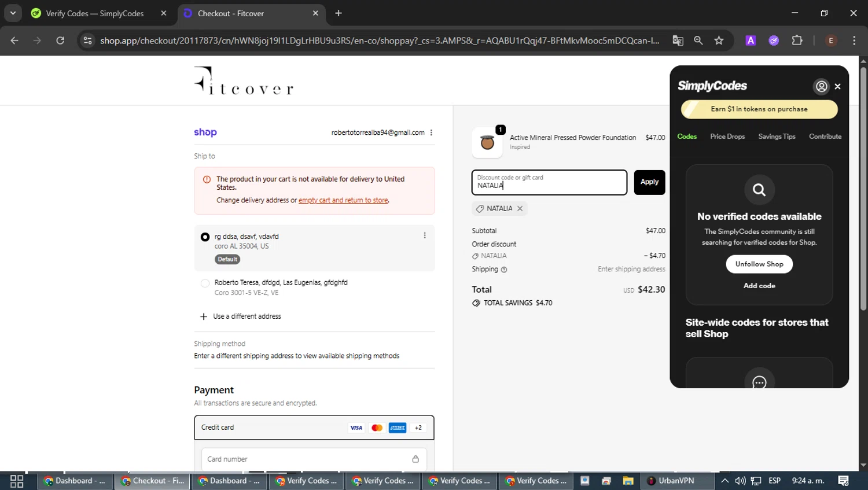Screen dimensions: 868x490
Task: Click the search magnifier icon in SimplyCodes
Action: [x=759, y=190]
